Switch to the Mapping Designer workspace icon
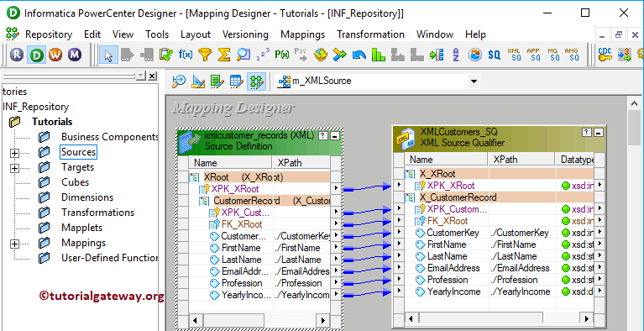The width and height of the screenshot is (644, 331). 256,81
